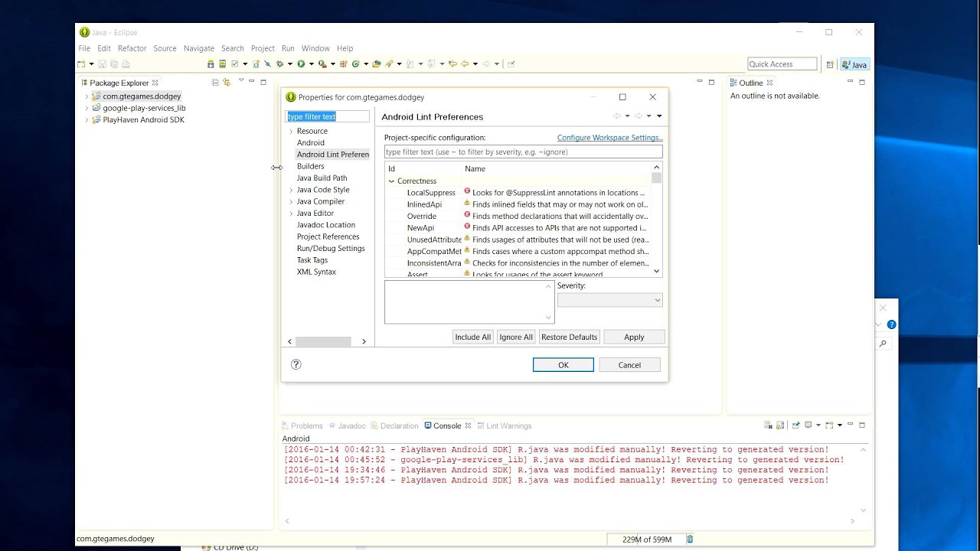Switch to the Lint Warnings tab
This screenshot has width=980, height=551.
pos(505,425)
